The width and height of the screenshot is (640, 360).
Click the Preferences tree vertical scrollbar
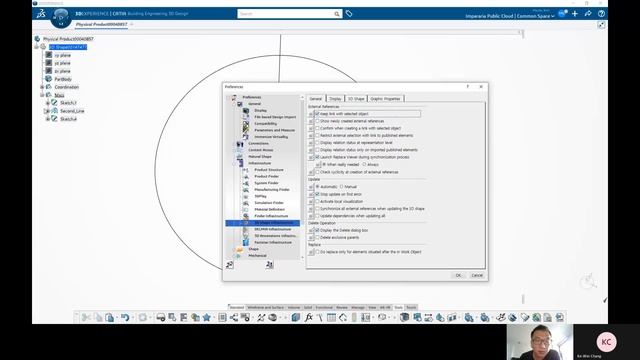click(x=302, y=177)
